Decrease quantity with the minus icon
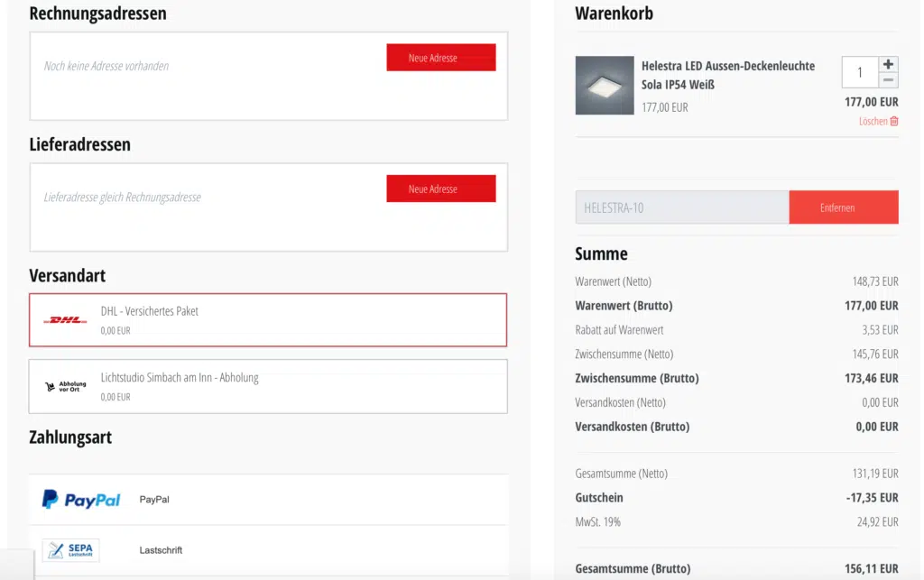Image resolution: width=924 pixels, height=580 pixels. pos(888,80)
